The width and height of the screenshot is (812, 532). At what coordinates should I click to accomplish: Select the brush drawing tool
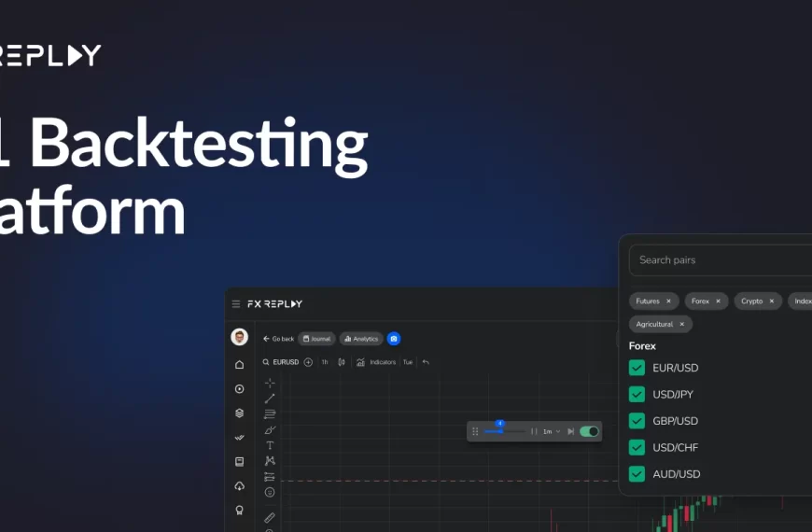click(270, 430)
